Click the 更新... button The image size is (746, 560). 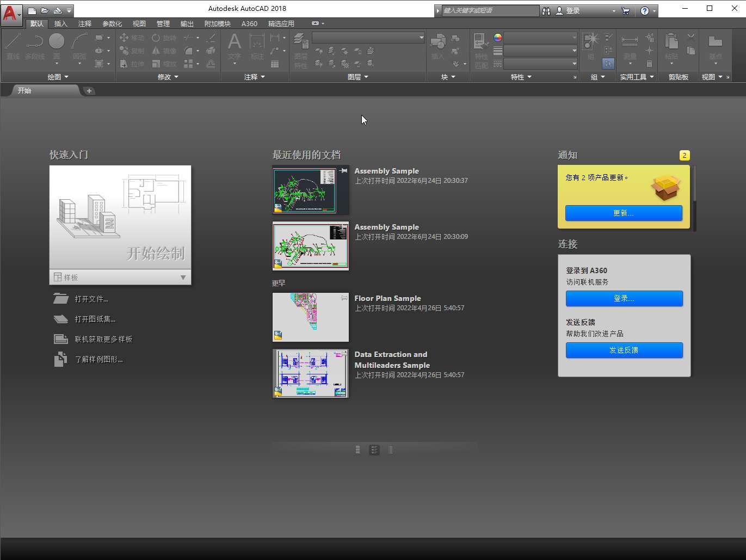[x=624, y=213]
